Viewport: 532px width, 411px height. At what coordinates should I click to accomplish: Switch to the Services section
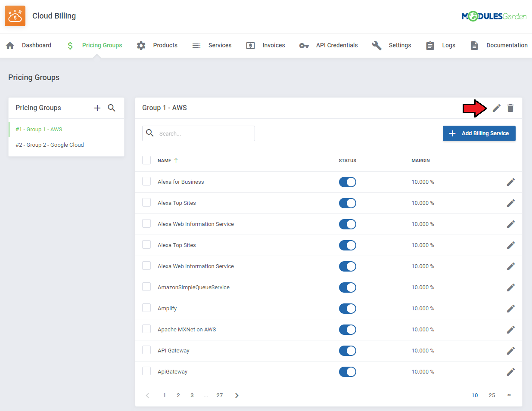[x=220, y=45]
